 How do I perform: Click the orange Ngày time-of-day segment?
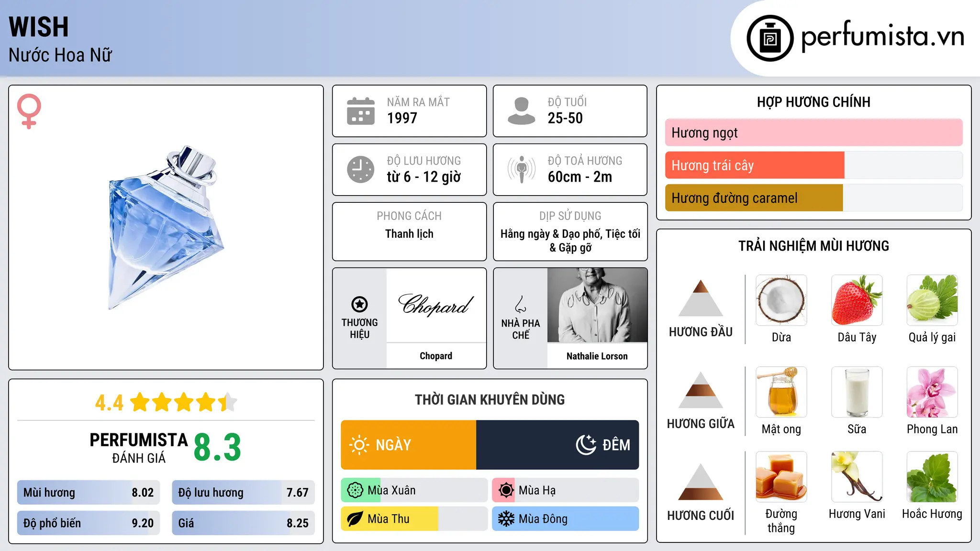tap(409, 445)
